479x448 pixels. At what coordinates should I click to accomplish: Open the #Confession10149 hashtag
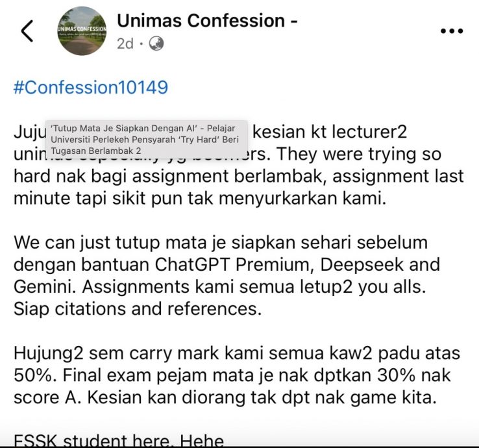tap(91, 88)
